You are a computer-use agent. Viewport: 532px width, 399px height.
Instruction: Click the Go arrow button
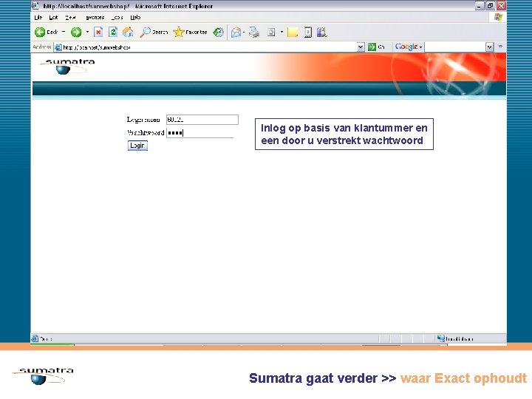pyautogui.click(x=372, y=47)
